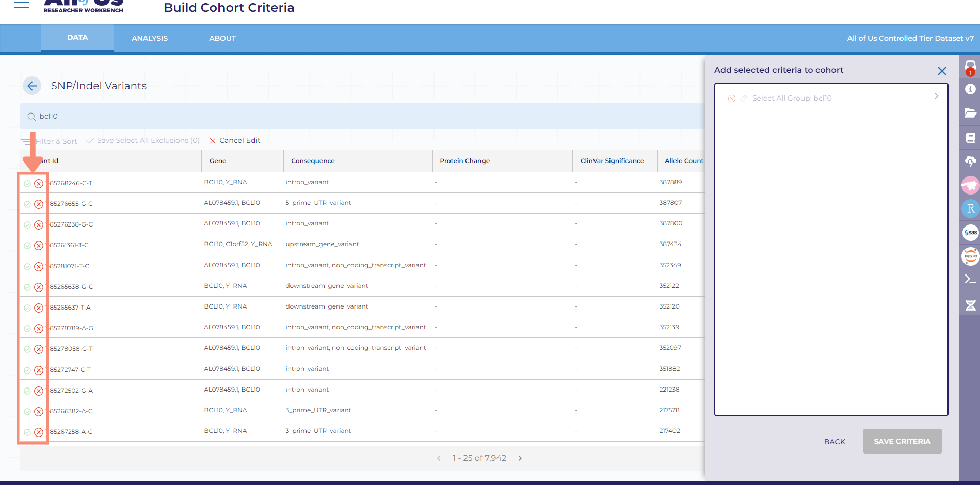980x485 pixels.
Task: Remove Select All Group bcl10 criterion
Action: 732,99
